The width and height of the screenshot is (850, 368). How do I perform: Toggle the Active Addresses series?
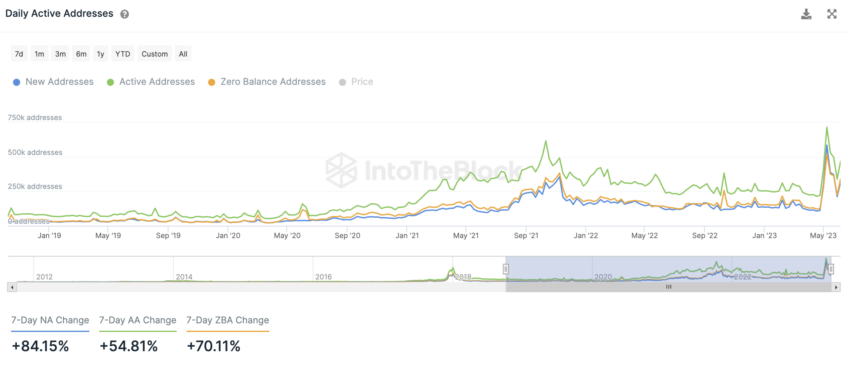[x=150, y=82]
